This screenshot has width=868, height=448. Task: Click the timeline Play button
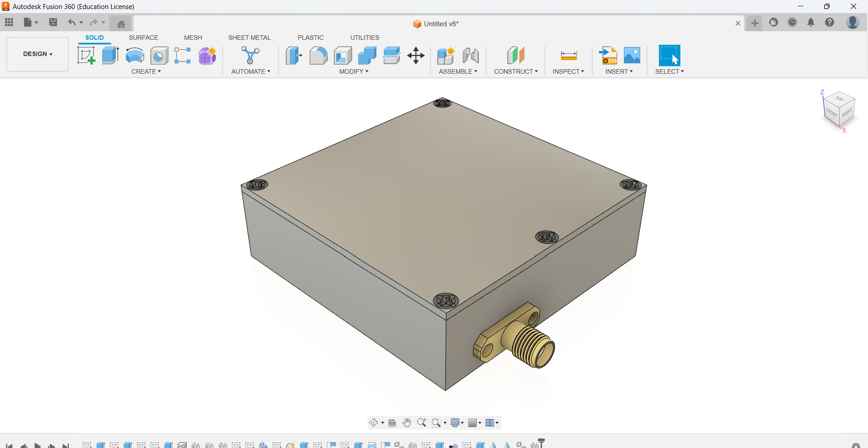click(38, 446)
